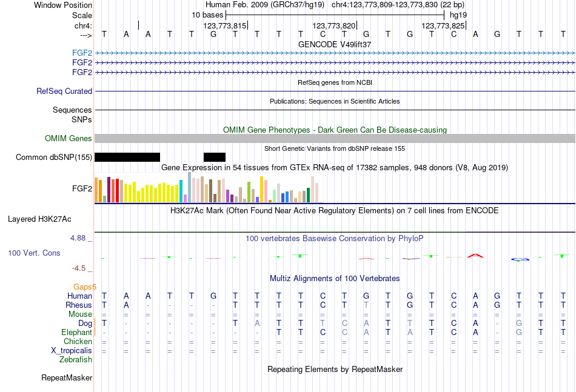Open the Common dbSNP(155) track label
This screenshot has width=576, height=392.
(54, 157)
